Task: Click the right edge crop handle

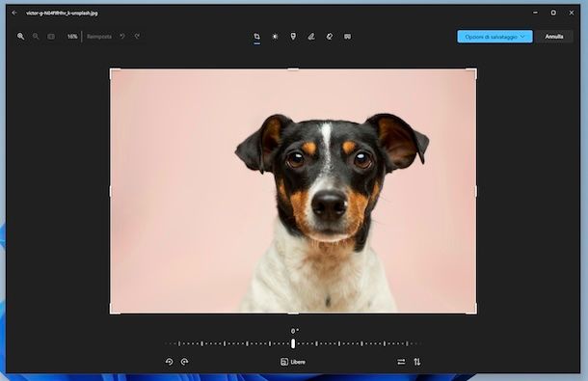Action: (x=476, y=191)
